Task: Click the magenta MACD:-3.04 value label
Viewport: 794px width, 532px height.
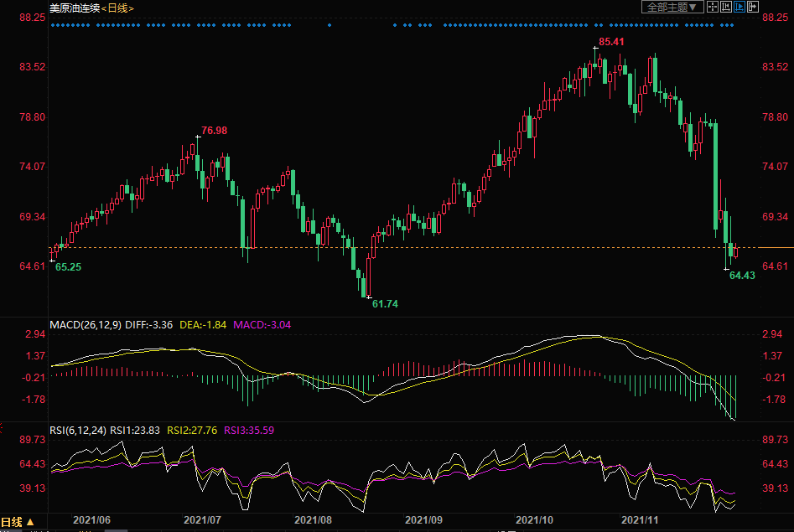Action: point(262,324)
